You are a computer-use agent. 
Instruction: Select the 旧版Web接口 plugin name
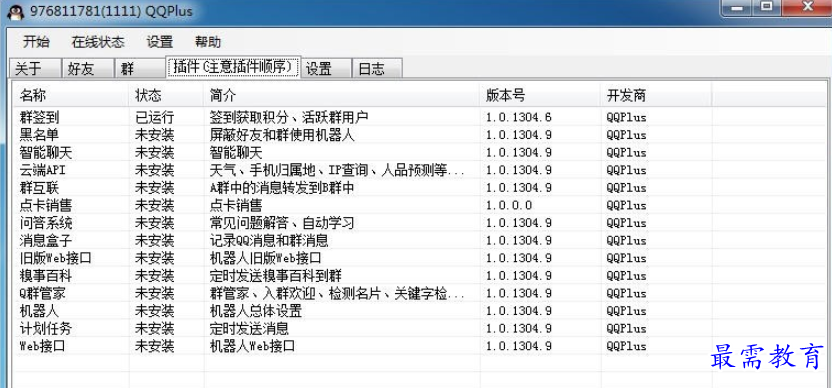click(x=56, y=258)
